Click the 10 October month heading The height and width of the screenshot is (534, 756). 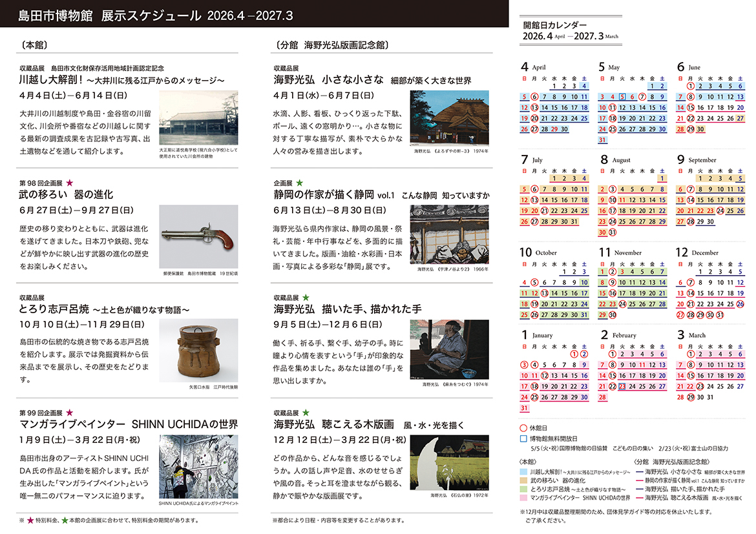tap(538, 252)
